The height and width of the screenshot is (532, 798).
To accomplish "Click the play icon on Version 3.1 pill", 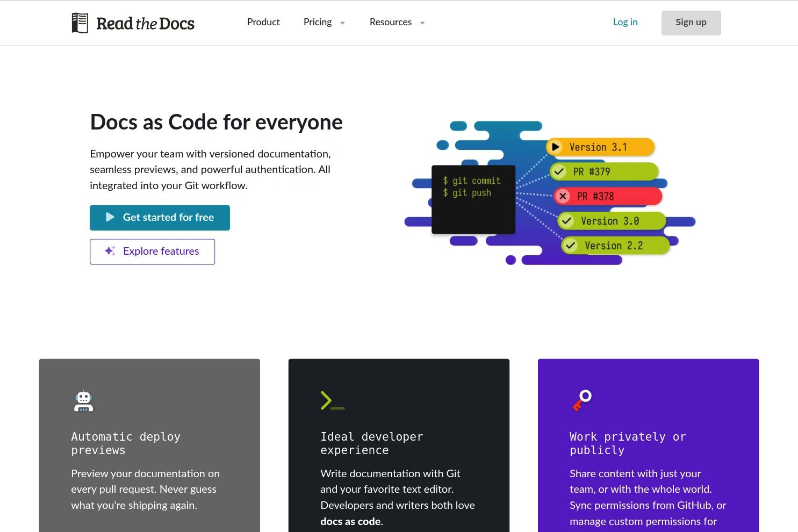I will (556, 147).
